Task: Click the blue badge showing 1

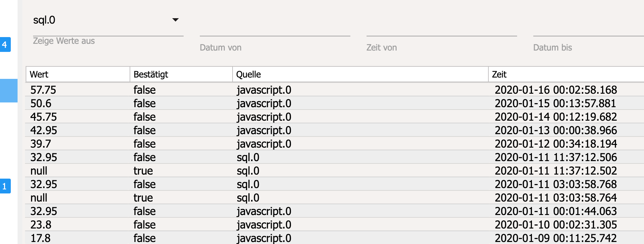Action: pyautogui.click(x=5, y=186)
